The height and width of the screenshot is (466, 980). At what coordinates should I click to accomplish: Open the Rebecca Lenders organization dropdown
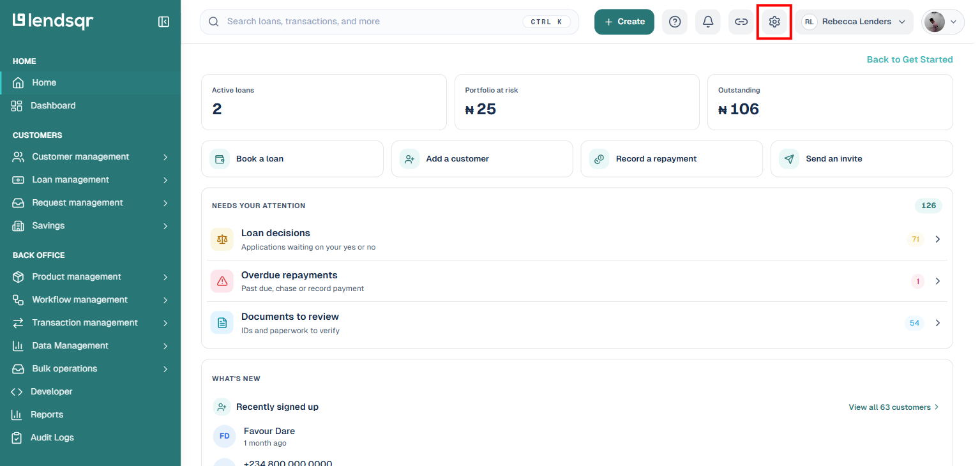click(x=855, y=22)
